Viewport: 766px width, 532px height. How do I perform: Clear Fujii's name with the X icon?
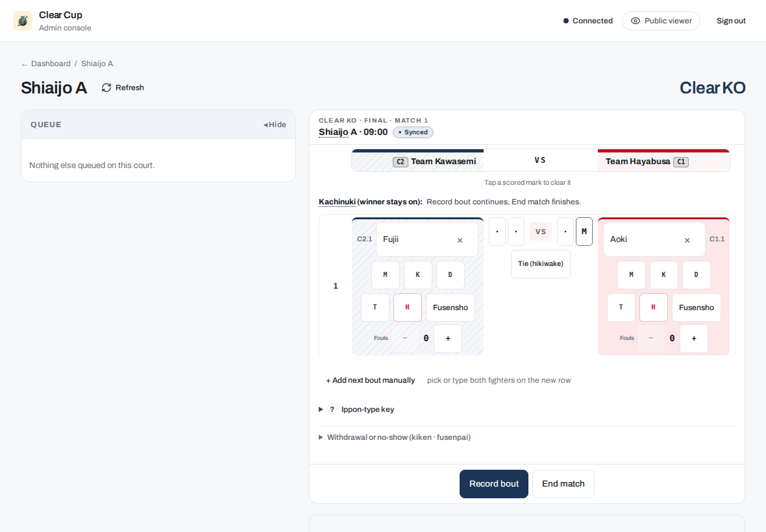[x=460, y=240]
